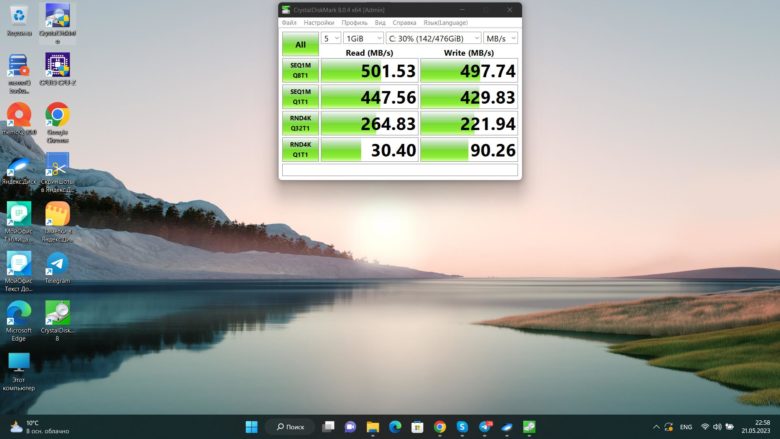This screenshot has width=780, height=439.
Task: Open Microsoft Store from the taskbar
Action: point(417,427)
